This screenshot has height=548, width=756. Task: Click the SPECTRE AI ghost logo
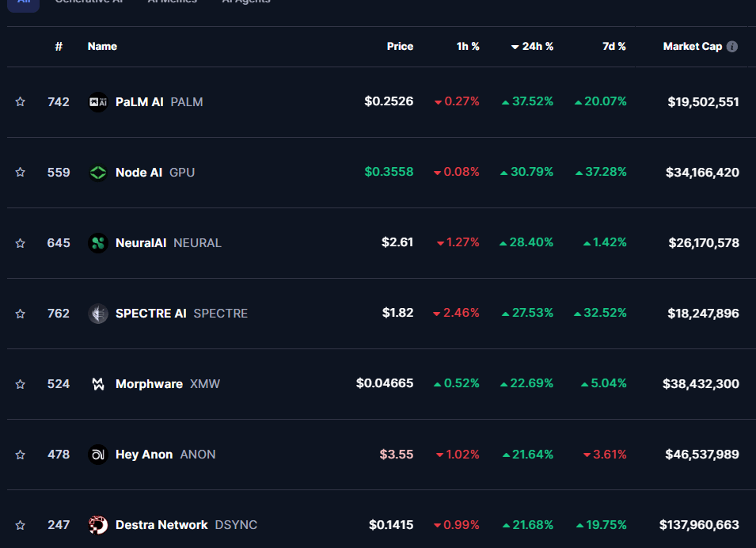coord(98,314)
